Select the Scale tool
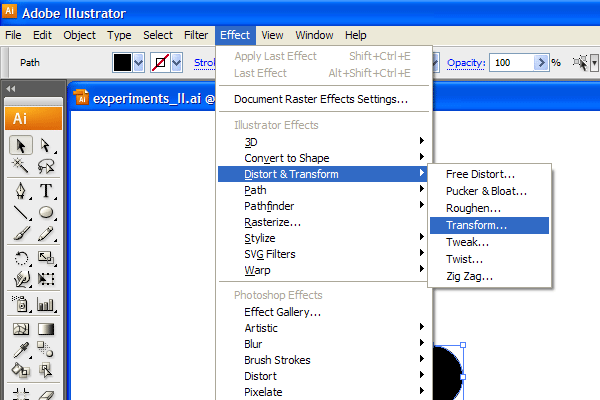 (x=46, y=258)
